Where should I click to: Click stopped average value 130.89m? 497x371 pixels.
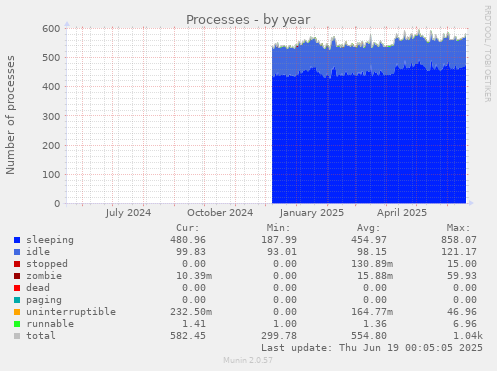[372, 264]
